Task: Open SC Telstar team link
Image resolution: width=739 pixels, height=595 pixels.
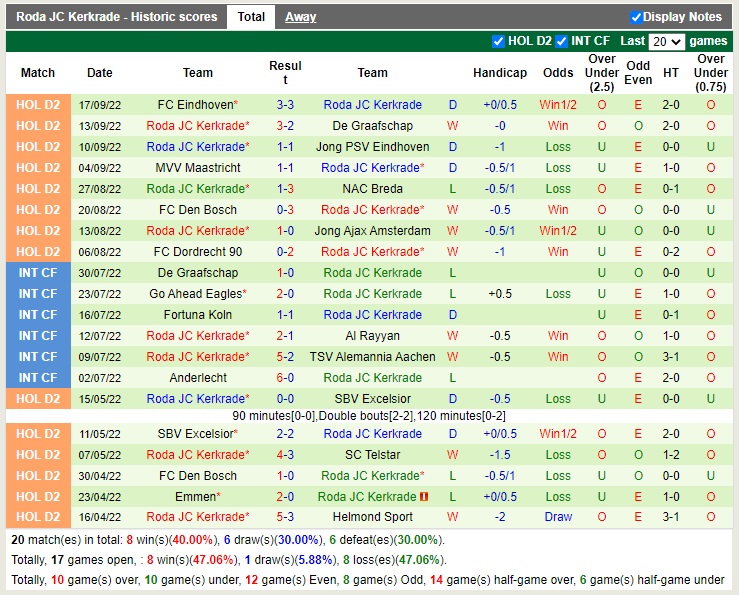Action: click(372, 455)
